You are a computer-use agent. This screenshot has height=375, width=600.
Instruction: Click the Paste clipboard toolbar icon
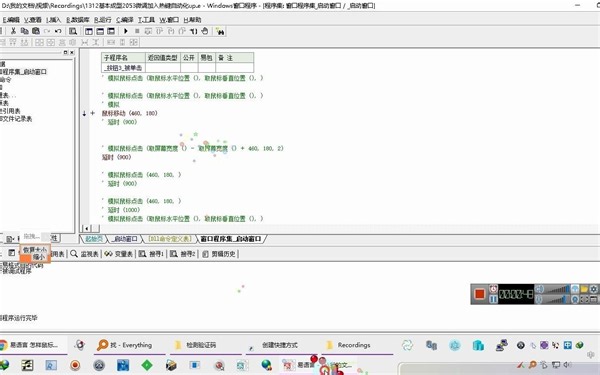coord(36,31)
